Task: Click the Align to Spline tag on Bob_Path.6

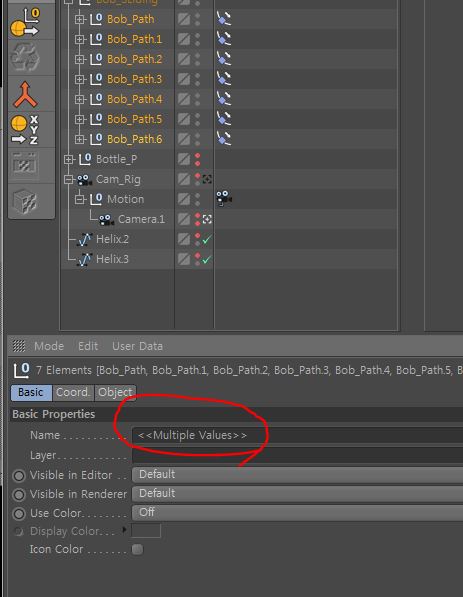Action: [224, 139]
